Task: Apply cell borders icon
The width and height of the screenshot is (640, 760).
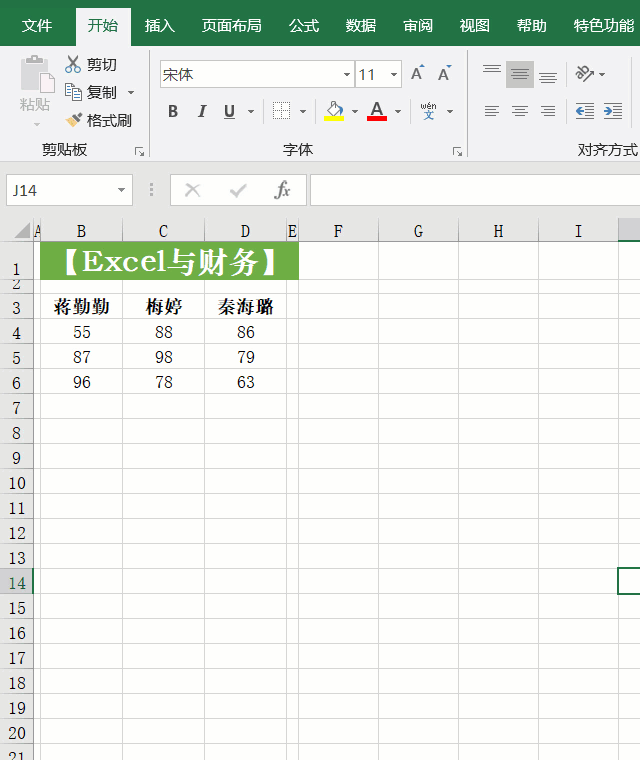Action: [281, 111]
